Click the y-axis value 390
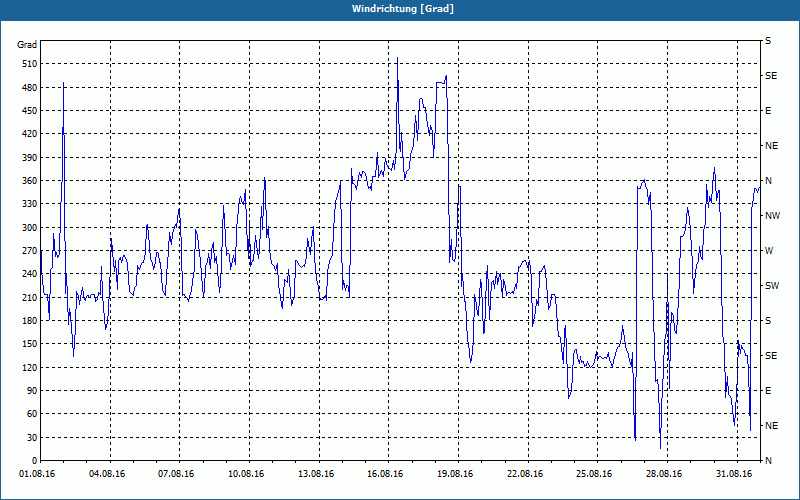Viewport: 800px width, 500px height. (x=30, y=158)
